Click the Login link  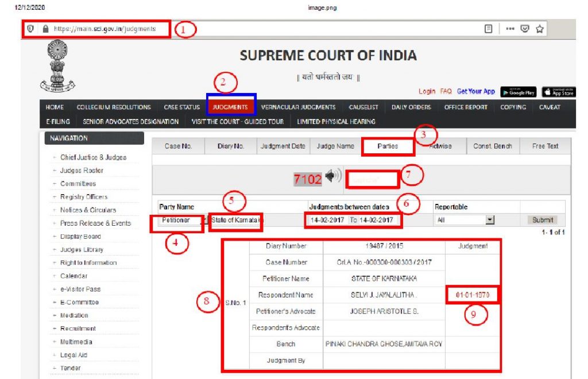pyautogui.click(x=427, y=91)
